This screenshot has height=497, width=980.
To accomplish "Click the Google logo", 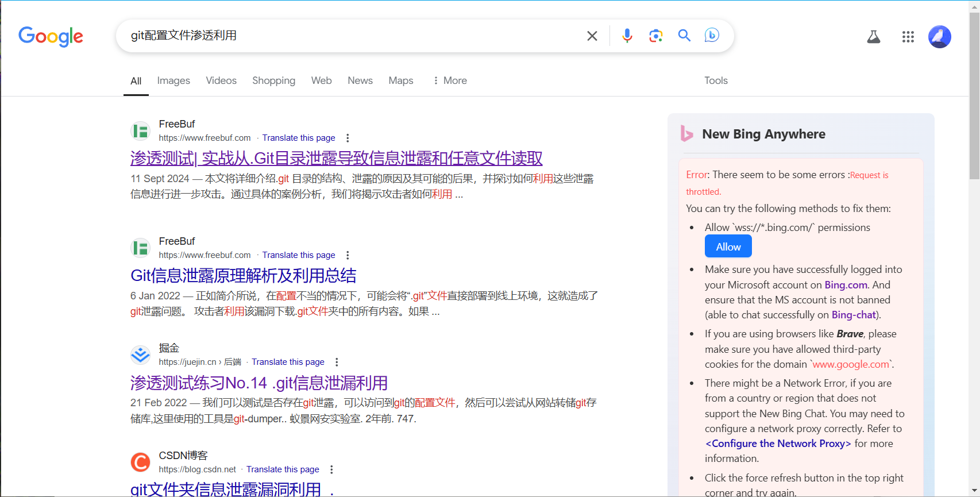I will click(51, 36).
